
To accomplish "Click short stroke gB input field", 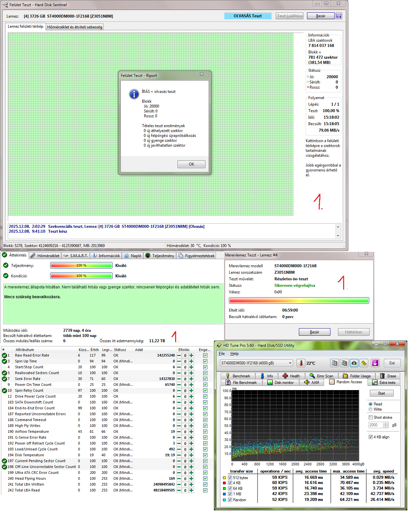I will (x=376, y=425).
